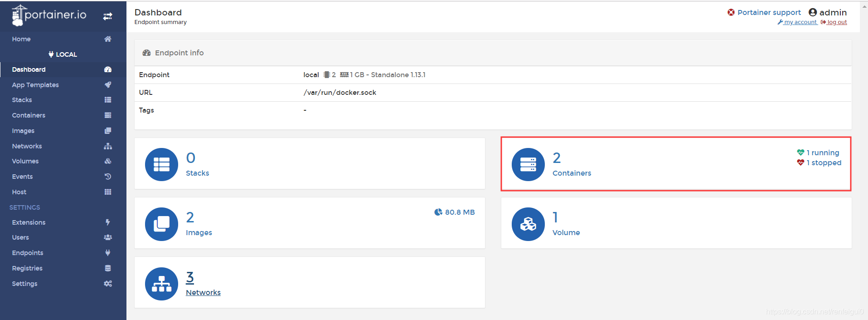Open the my account link

(797, 22)
